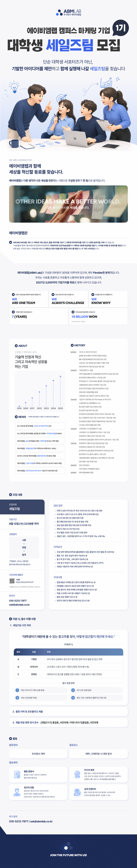Click the 면접 step in the selection process
This screenshot has width=137, height=868.
coord(24,548)
